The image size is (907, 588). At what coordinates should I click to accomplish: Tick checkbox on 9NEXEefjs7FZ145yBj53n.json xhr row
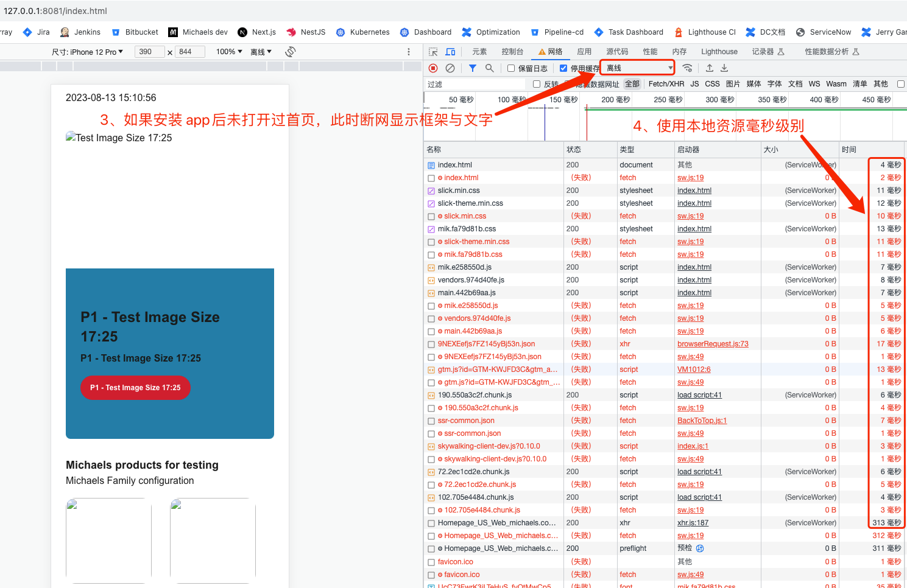[x=431, y=345]
